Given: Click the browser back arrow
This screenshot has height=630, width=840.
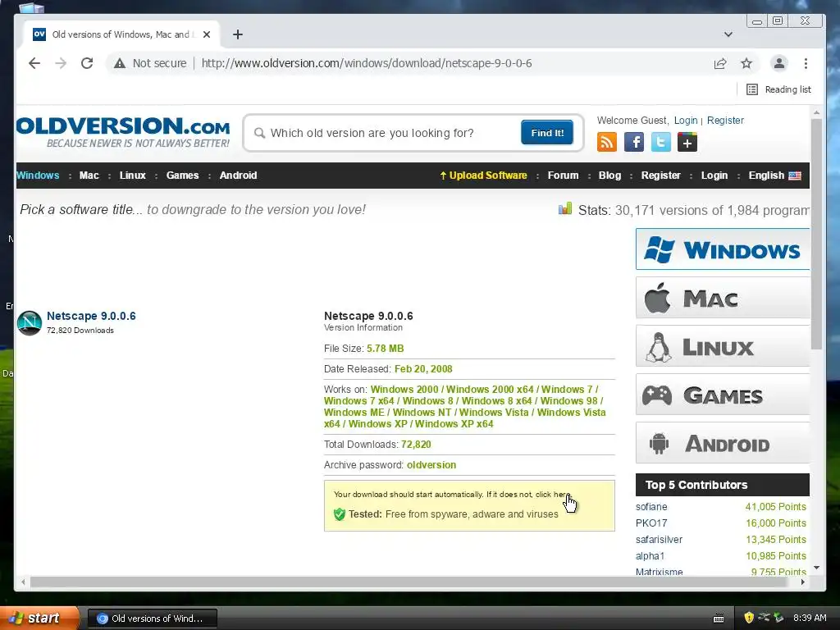Looking at the screenshot, I should [34, 63].
